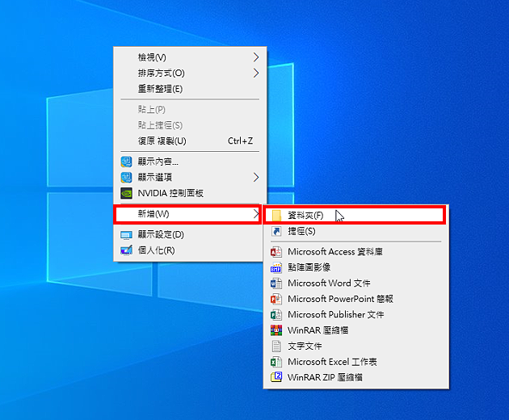The image size is (509, 420).
Task: Click the monitor icon beside 顯示設定(D)
Action: (126, 235)
